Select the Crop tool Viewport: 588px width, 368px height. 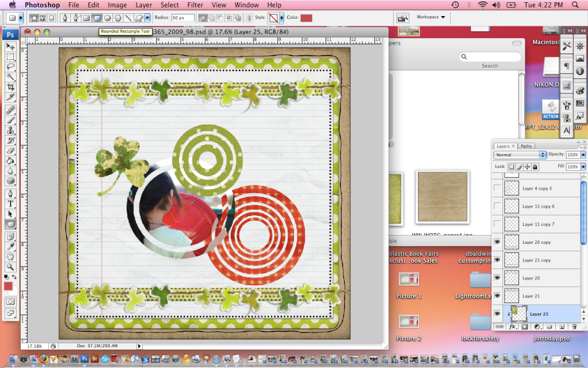10,86
